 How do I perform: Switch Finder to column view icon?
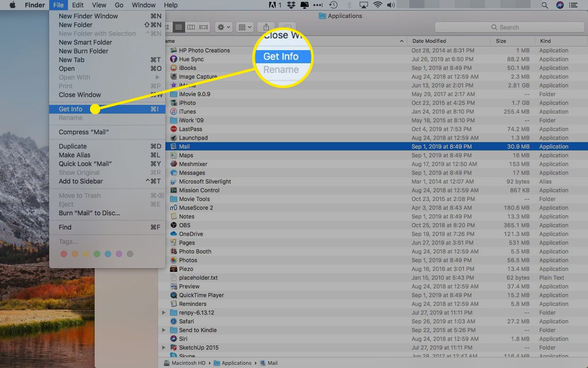[x=192, y=27]
